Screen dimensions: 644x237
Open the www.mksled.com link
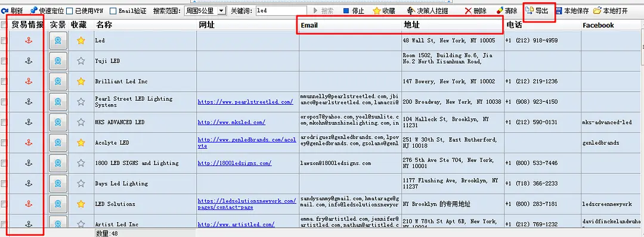(x=231, y=122)
